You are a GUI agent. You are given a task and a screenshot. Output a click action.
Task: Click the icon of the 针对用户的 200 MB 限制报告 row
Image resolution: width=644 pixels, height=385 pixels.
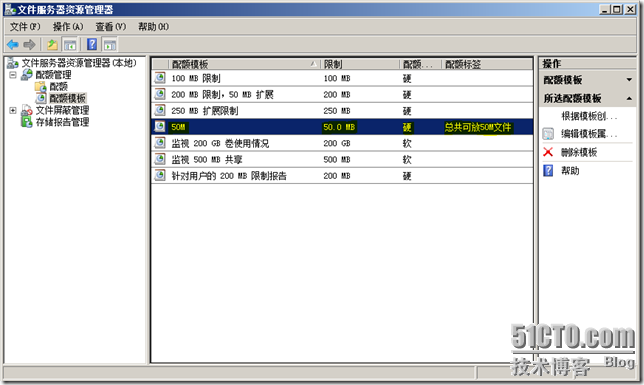pyautogui.click(x=159, y=175)
